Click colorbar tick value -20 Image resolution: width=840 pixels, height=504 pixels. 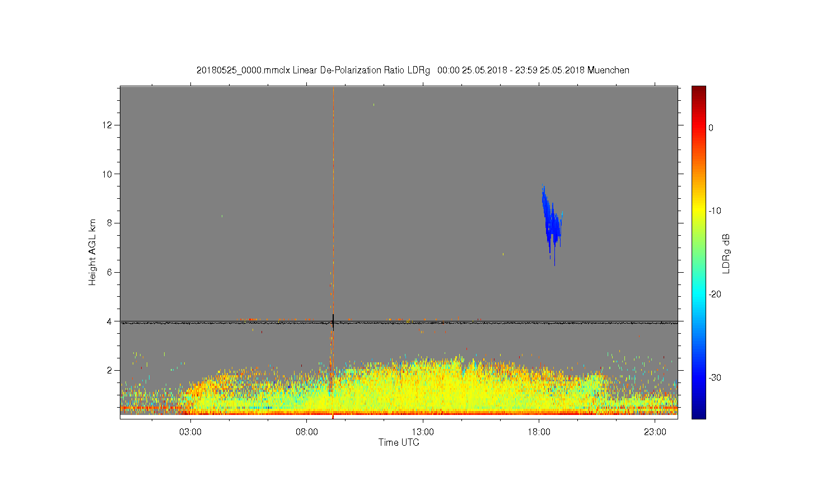click(x=715, y=295)
